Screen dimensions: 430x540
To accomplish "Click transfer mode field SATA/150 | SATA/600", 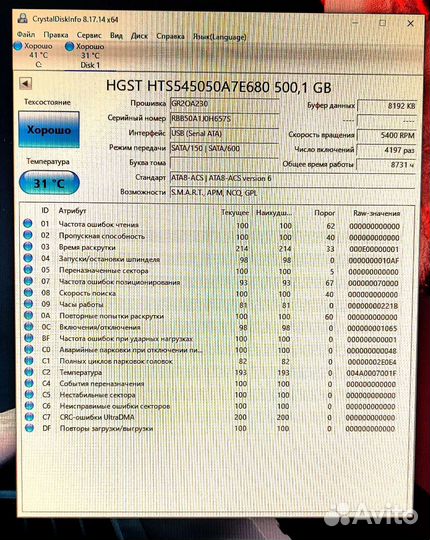I will (224, 148).
